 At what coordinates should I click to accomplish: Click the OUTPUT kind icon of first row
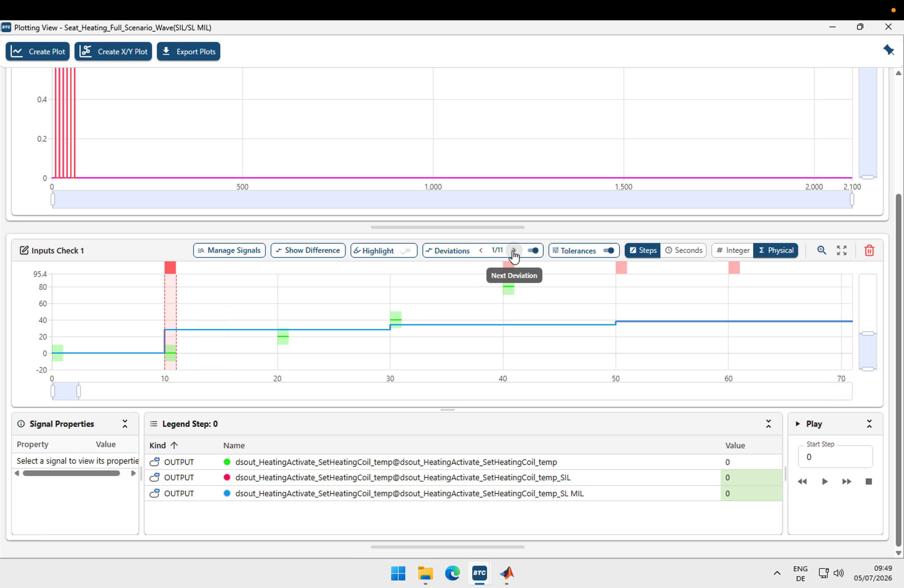pyautogui.click(x=154, y=462)
